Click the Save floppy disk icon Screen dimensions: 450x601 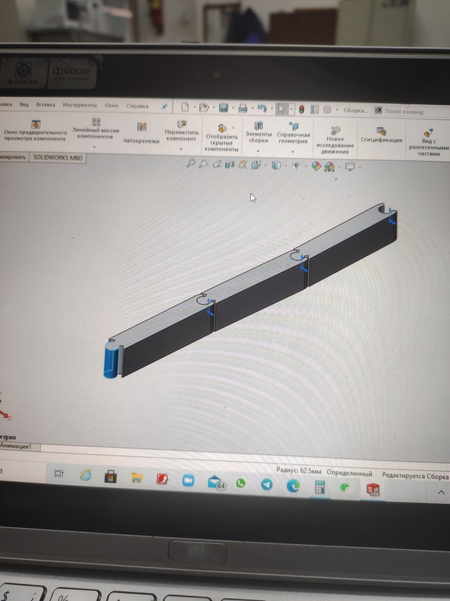[223, 108]
